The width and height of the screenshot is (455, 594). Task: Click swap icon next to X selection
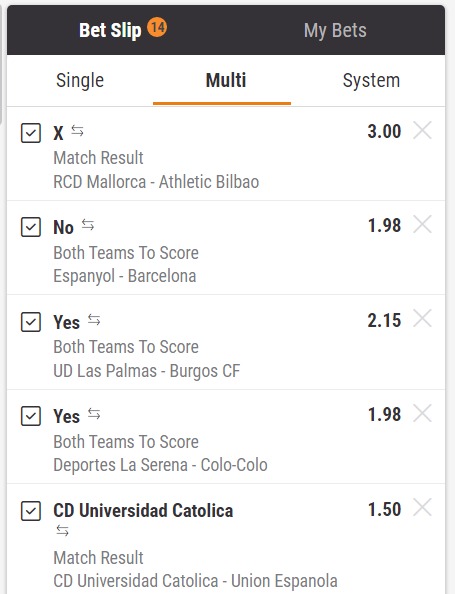(x=77, y=131)
